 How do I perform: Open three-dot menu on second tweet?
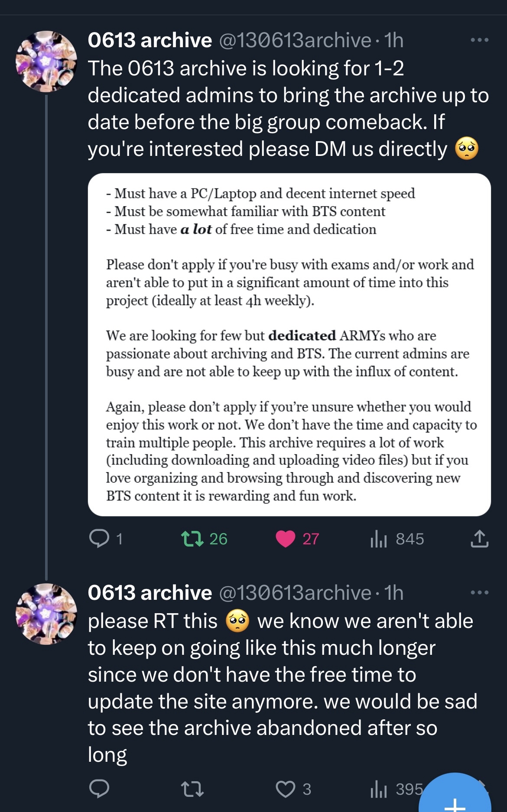(x=479, y=592)
